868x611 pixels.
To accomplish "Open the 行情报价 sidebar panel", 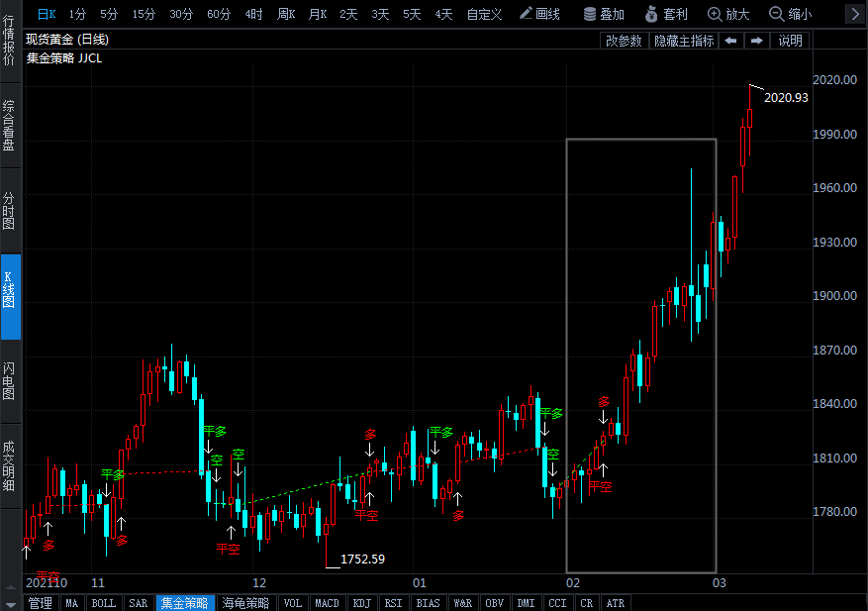I will coord(9,41).
